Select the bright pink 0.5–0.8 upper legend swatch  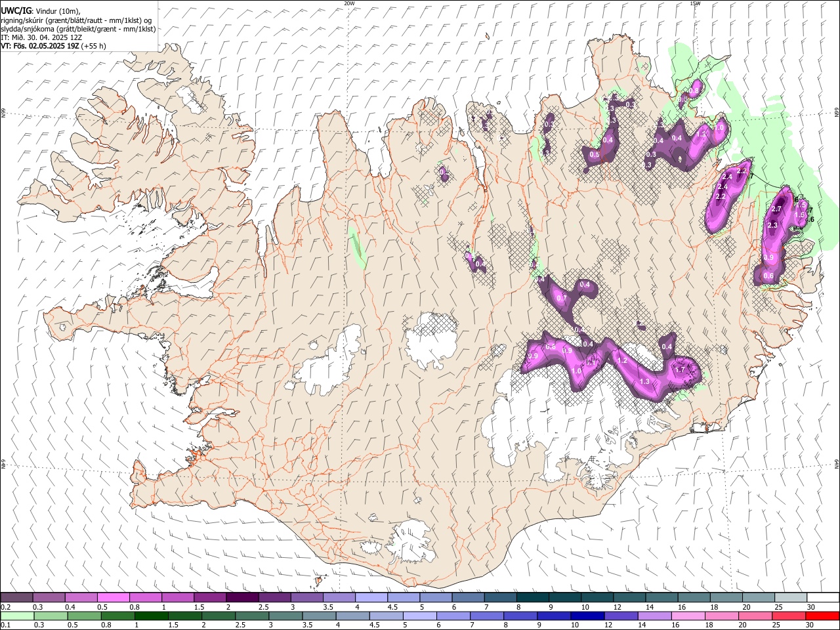tap(114, 597)
